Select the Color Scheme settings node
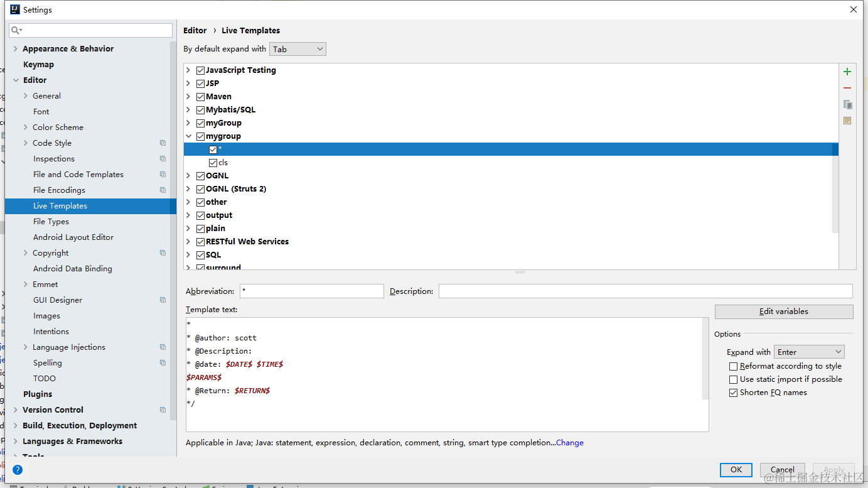 tap(58, 127)
